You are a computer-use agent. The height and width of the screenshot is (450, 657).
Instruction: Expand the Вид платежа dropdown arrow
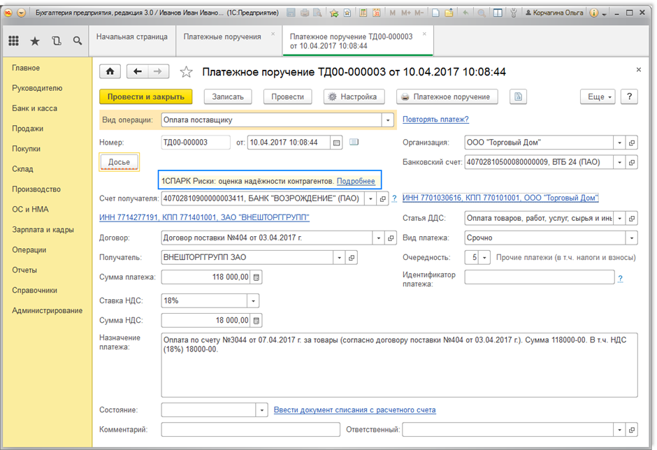coord(631,238)
